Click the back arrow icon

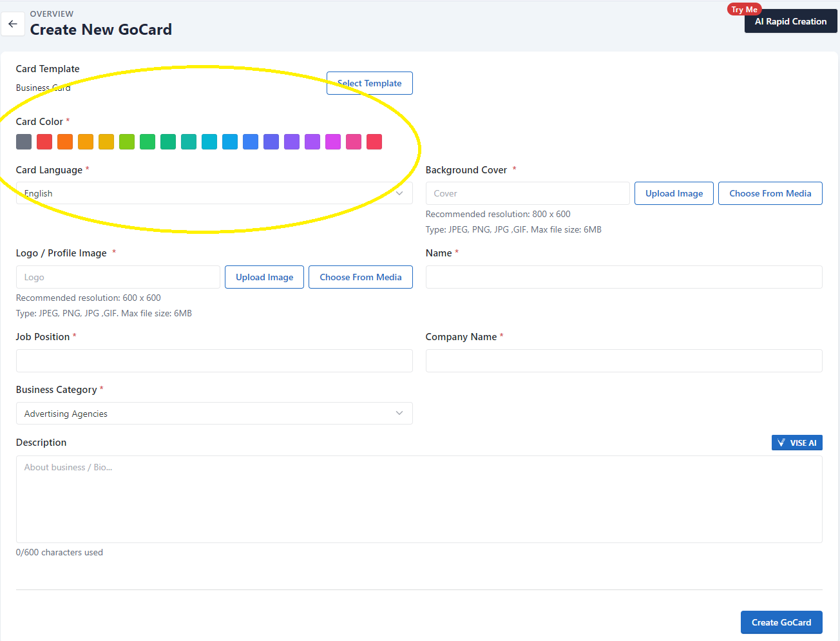click(13, 24)
